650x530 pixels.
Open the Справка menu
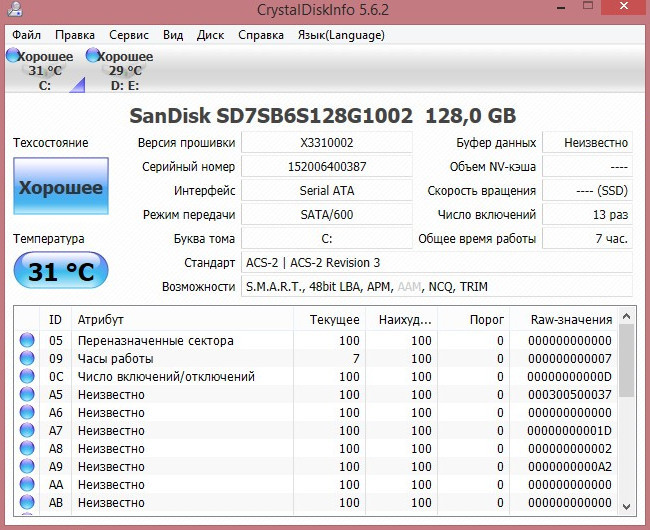click(261, 35)
